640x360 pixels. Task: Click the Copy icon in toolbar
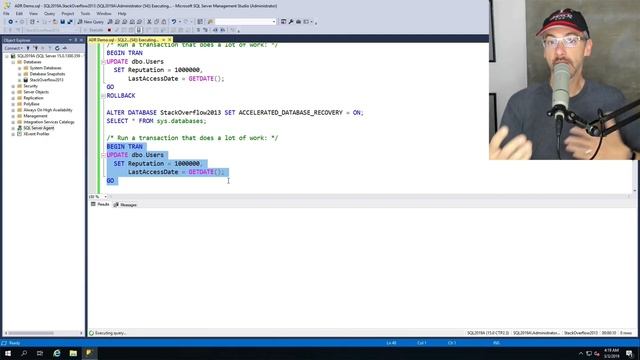[156, 22]
